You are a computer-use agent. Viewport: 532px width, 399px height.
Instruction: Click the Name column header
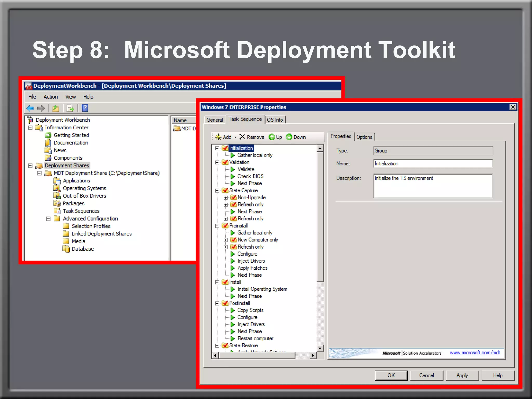183,120
